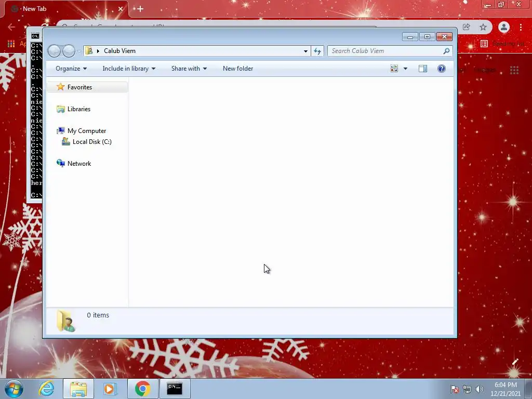
Task: Click the Explorer Back navigation button
Action: pyautogui.click(x=54, y=51)
